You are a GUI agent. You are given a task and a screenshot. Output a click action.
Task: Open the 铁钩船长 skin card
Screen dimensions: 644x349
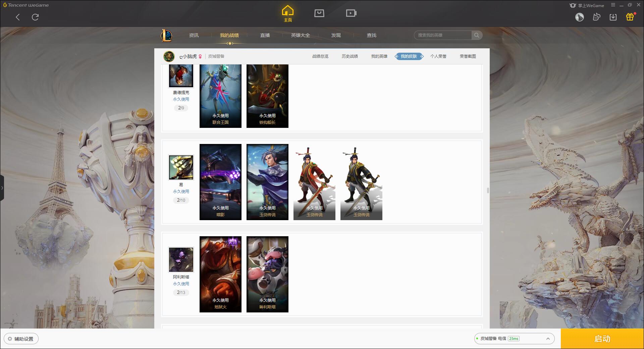(267, 96)
